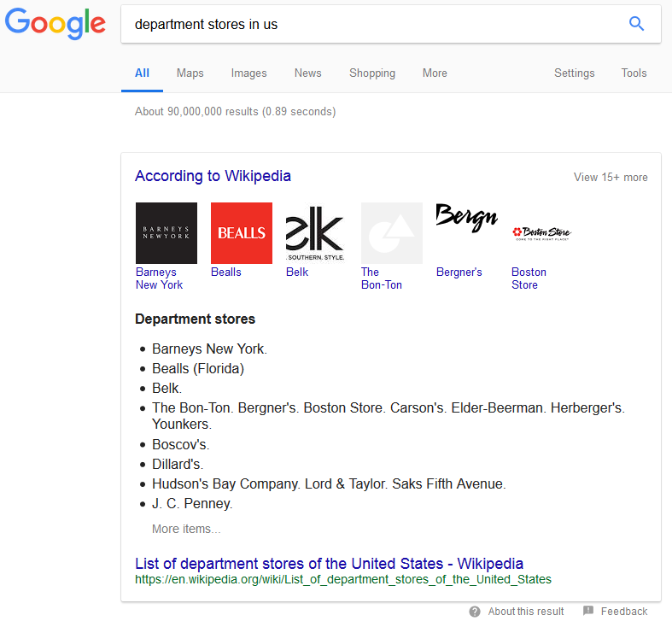672x621 pixels.
Task: Switch to the Shopping tab
Action: pyautogui.click(x=371, y=73)
